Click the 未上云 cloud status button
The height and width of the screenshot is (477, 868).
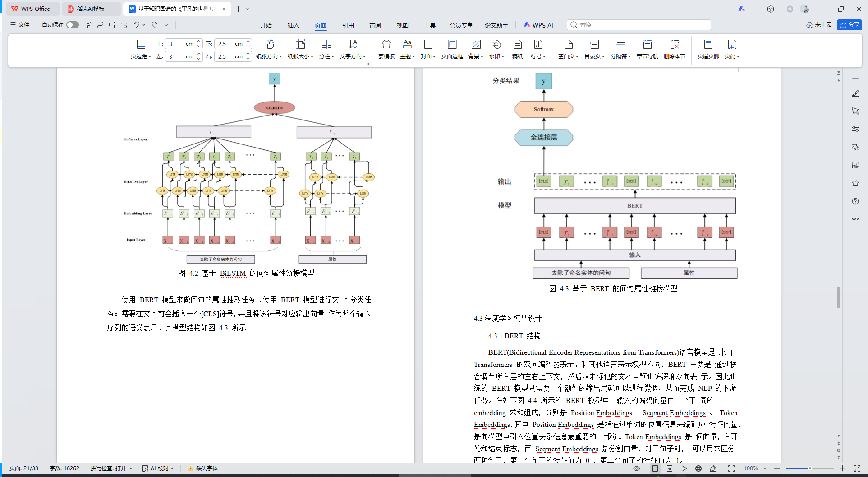tap(819, 25)
